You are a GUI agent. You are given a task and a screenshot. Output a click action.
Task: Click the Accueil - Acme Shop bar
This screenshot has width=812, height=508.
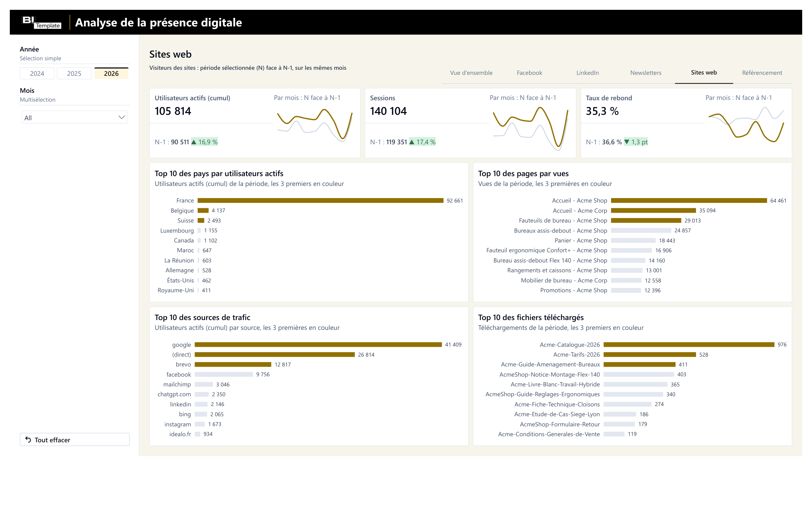(x=689, y=200)
